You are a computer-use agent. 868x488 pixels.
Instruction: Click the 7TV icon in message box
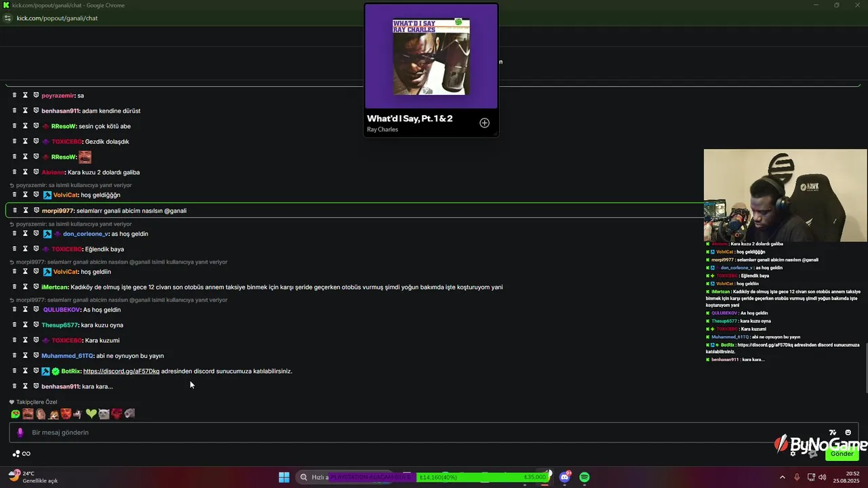pos(833,432)
